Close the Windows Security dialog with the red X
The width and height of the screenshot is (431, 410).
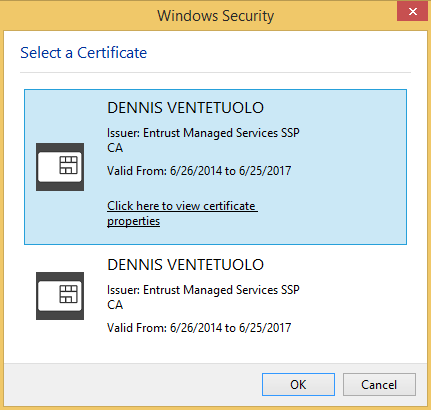(413, 12)
